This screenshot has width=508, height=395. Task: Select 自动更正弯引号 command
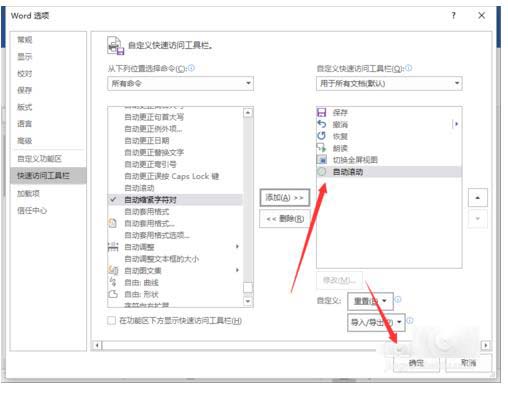click(175, 164)
